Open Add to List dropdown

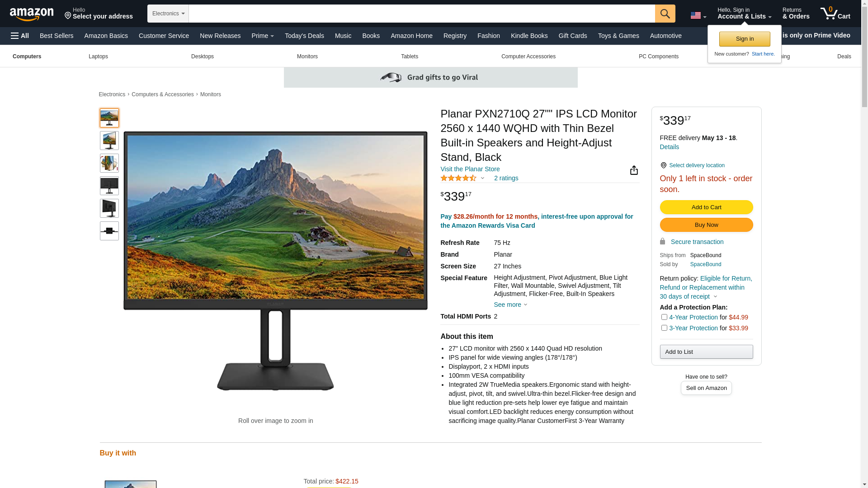tap(706, 352)
